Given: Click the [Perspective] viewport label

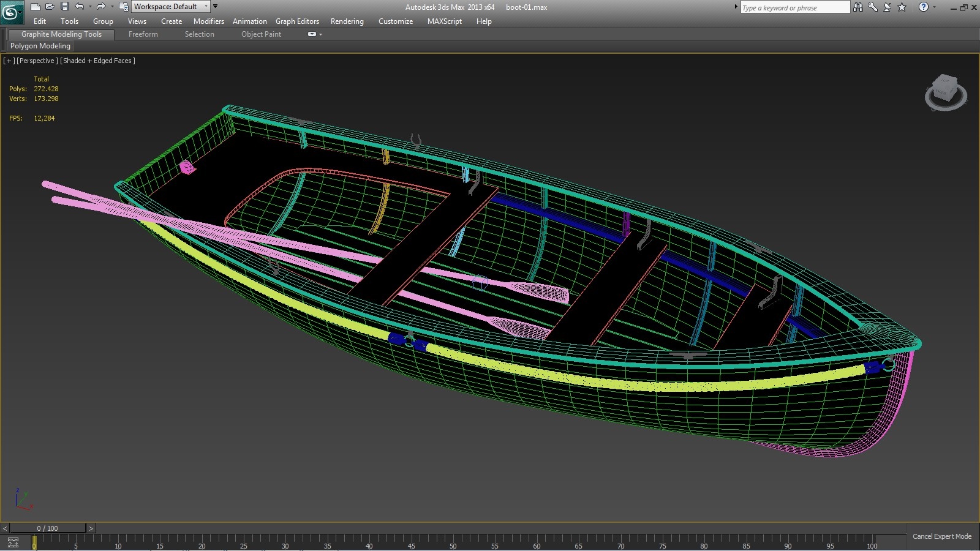Looking at the screenshot, I should [37, 61].
